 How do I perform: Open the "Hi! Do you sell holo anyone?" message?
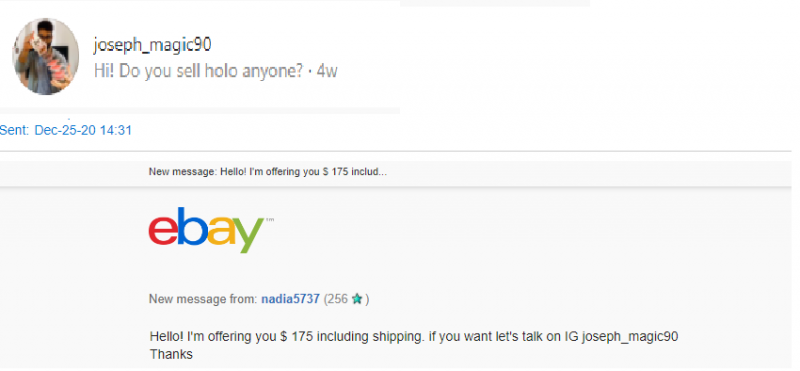[x=198, y=71]
